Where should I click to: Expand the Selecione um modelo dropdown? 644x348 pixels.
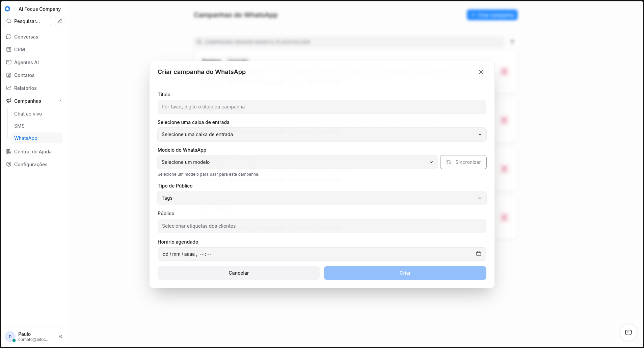297,162
